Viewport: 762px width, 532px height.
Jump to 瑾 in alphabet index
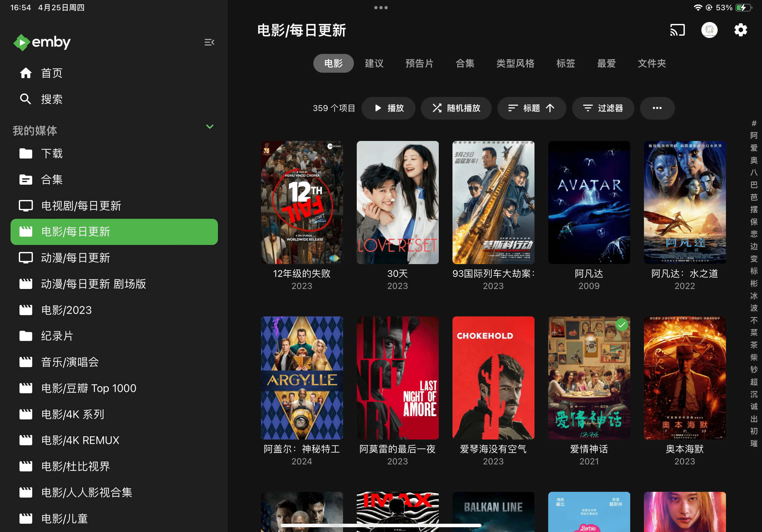pos(754,444)
